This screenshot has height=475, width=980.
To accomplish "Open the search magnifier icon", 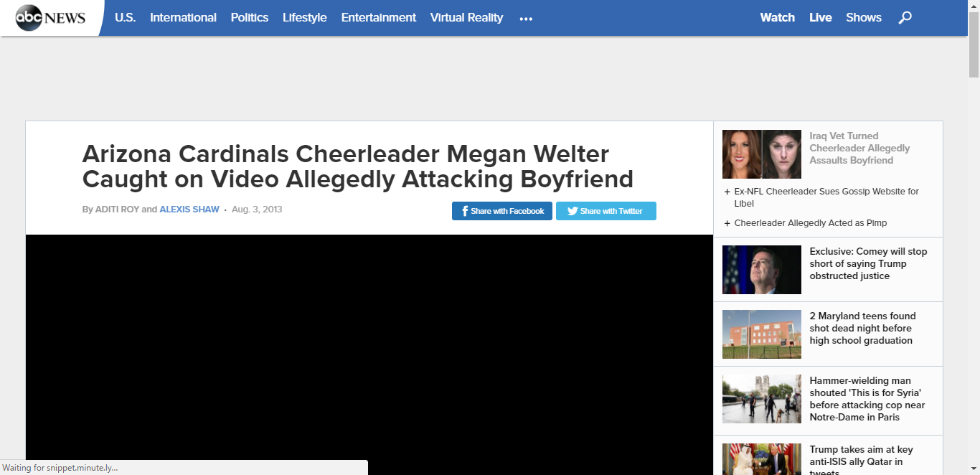I will (x=905, y=17).
